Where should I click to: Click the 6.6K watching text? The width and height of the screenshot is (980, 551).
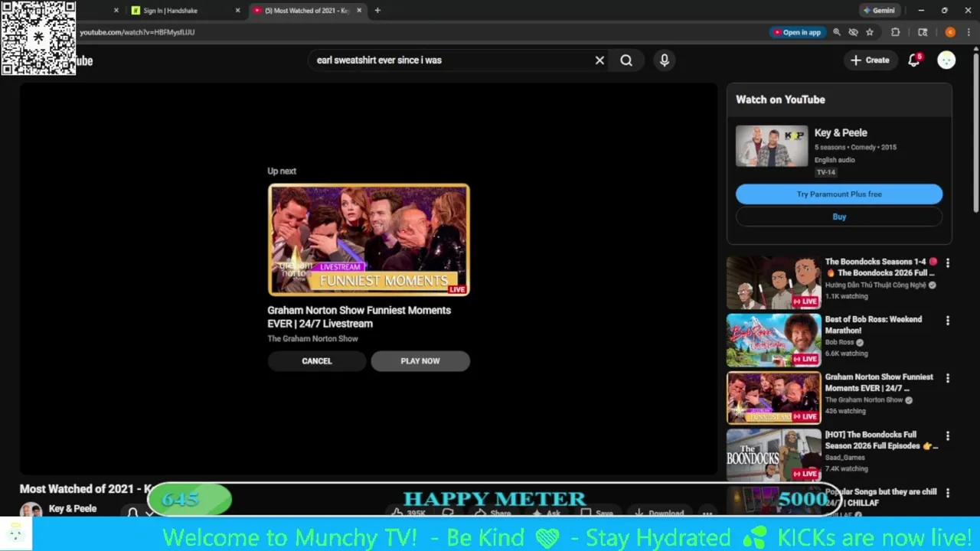click(x=847, y=354)
